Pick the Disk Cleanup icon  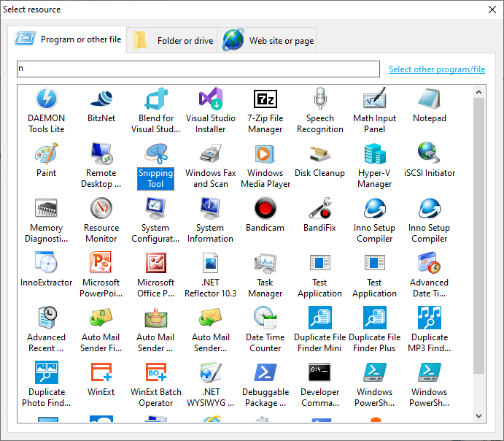click(x=320, y=153)
